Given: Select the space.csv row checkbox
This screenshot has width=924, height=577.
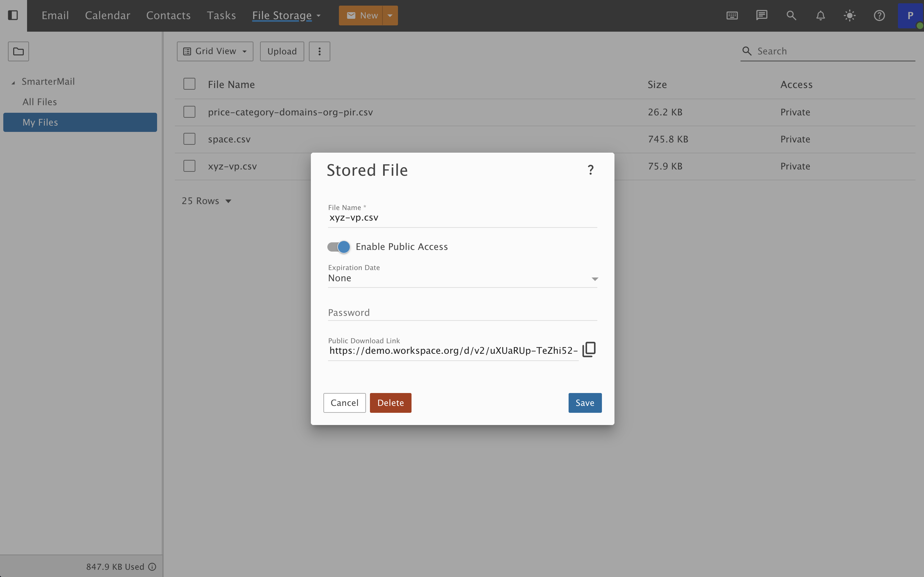Looking at the screenshot, I should click(189, 138).
